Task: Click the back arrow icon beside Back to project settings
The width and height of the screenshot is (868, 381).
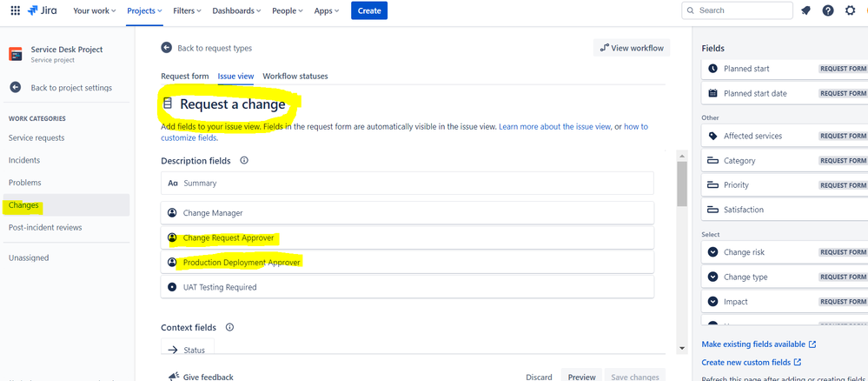Action: tap(16, 88)
